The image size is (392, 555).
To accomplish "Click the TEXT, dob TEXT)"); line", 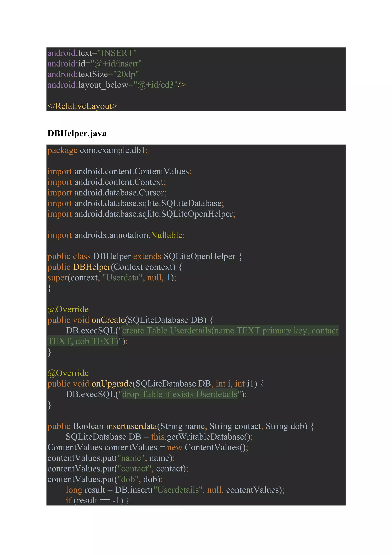I will click(87, 341).
